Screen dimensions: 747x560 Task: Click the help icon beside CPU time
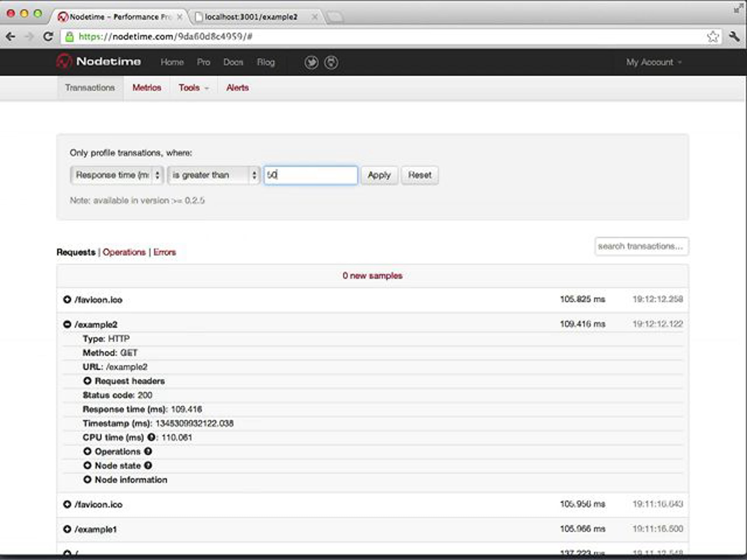tap(152, 437)
